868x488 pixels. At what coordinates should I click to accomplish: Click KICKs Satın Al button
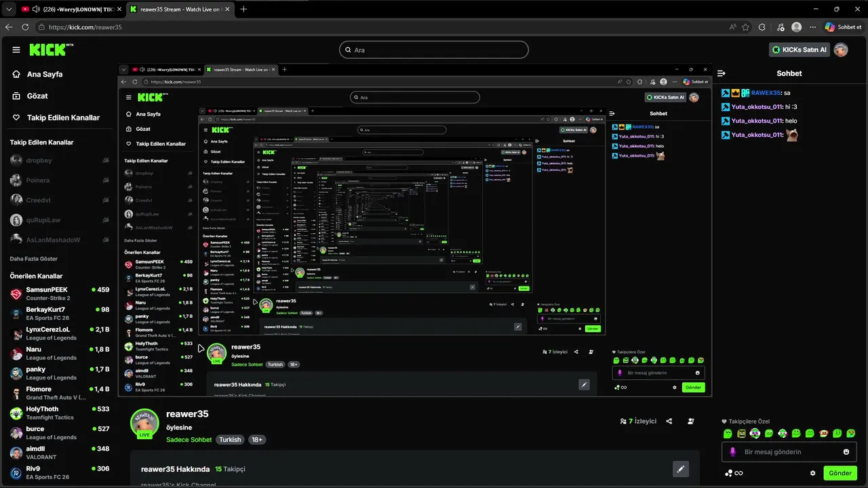coord(800,49)
